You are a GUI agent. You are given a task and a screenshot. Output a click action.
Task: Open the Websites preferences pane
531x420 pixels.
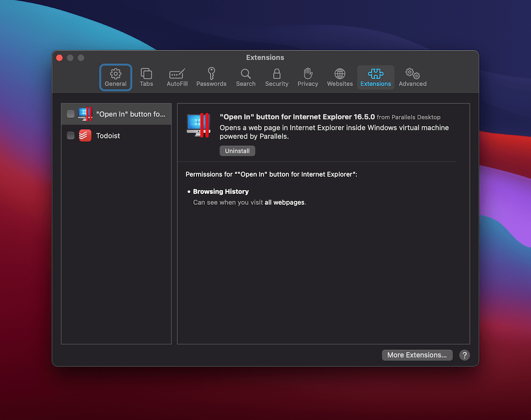click(340, 77)
